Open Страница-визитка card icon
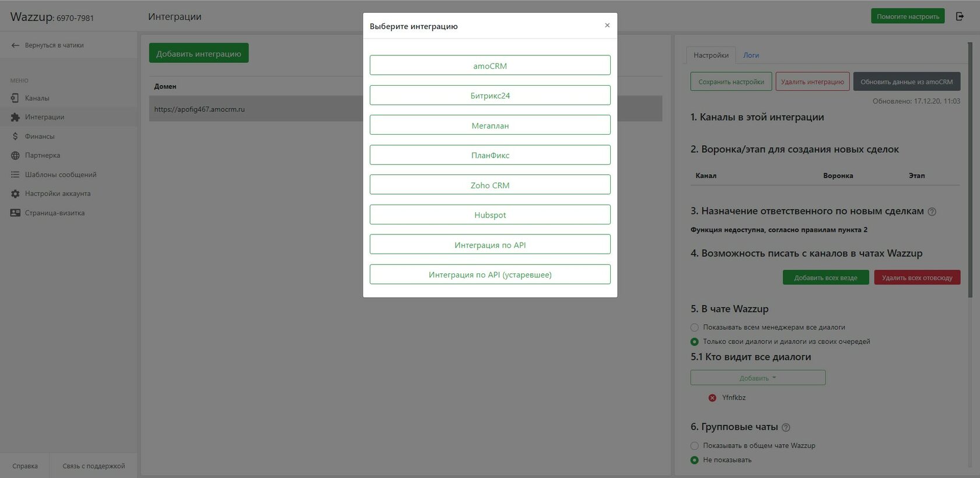 15,213
